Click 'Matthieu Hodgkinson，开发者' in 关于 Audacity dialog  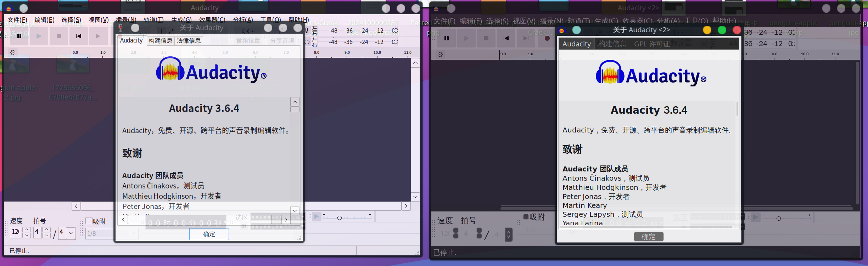pos(172,196)
